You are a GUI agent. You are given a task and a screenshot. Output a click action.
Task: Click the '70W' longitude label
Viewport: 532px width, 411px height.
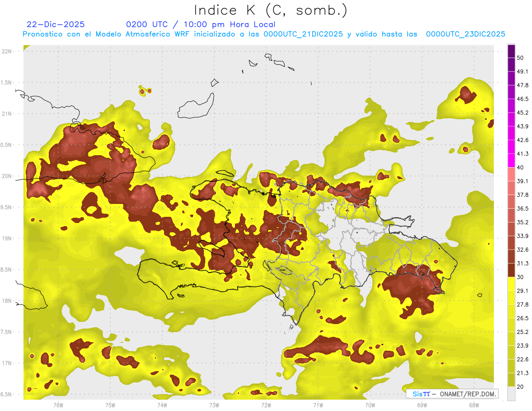370,405
